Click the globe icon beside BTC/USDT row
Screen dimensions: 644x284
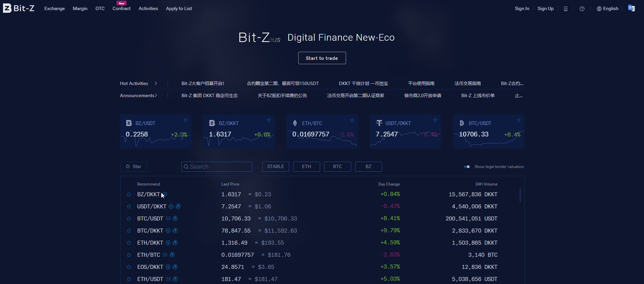175,218
